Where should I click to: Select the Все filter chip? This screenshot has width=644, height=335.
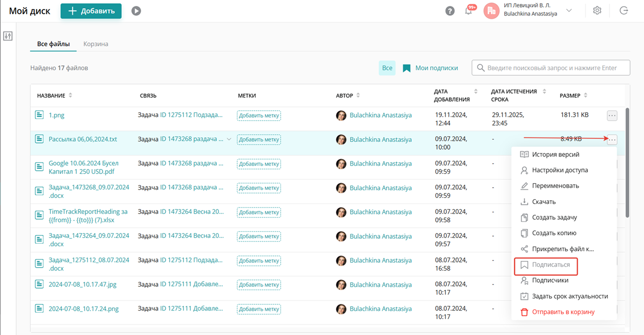(387, 68)
